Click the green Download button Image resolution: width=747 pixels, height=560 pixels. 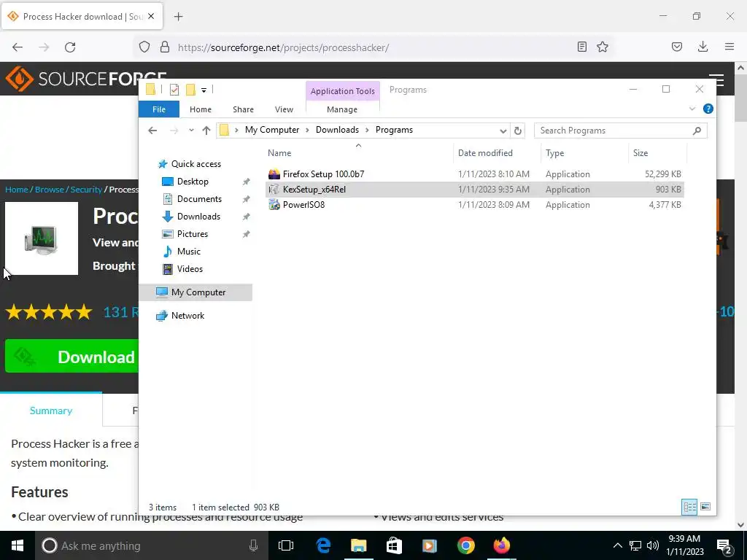tap(72, 357)
